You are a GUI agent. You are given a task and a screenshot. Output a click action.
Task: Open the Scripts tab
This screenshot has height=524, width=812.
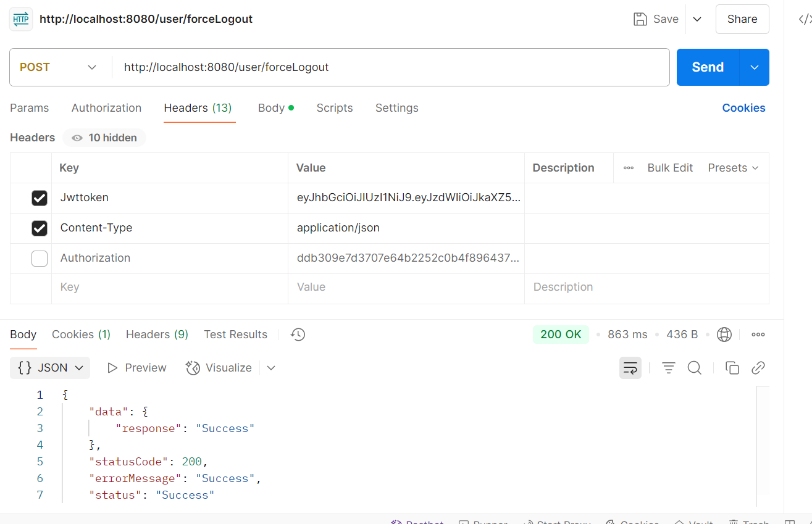click(335, 108)
